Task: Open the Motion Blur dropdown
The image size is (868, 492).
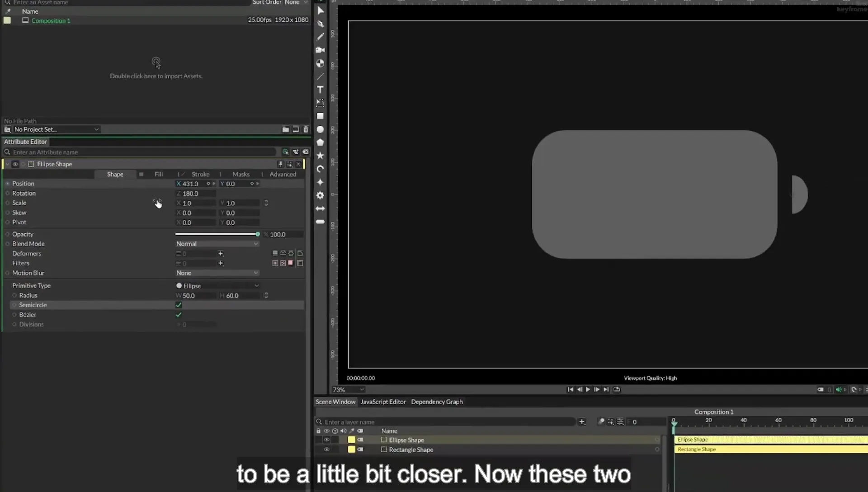Action: point(217,273)
